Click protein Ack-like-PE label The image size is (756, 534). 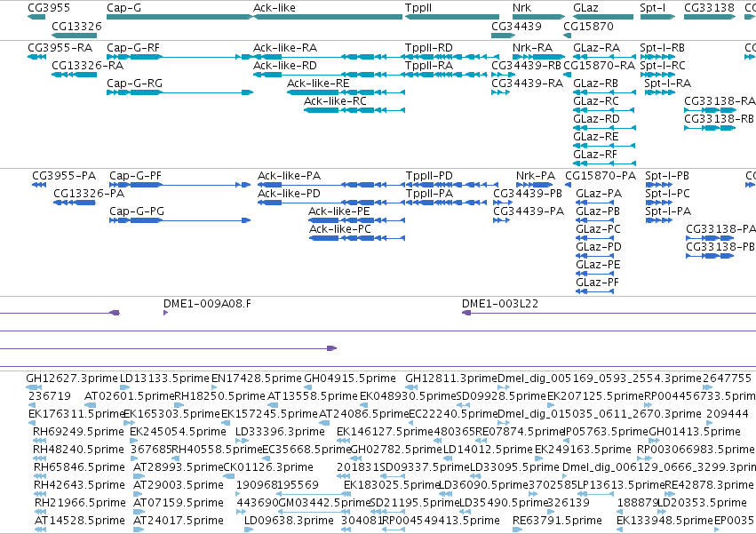tap(339, 211)
